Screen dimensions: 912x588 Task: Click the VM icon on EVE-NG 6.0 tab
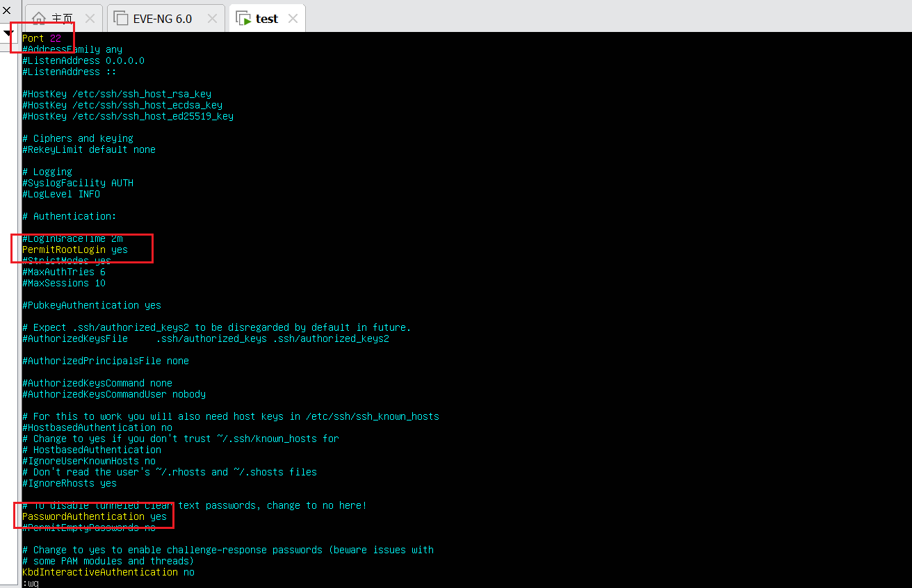click(120, 19)
